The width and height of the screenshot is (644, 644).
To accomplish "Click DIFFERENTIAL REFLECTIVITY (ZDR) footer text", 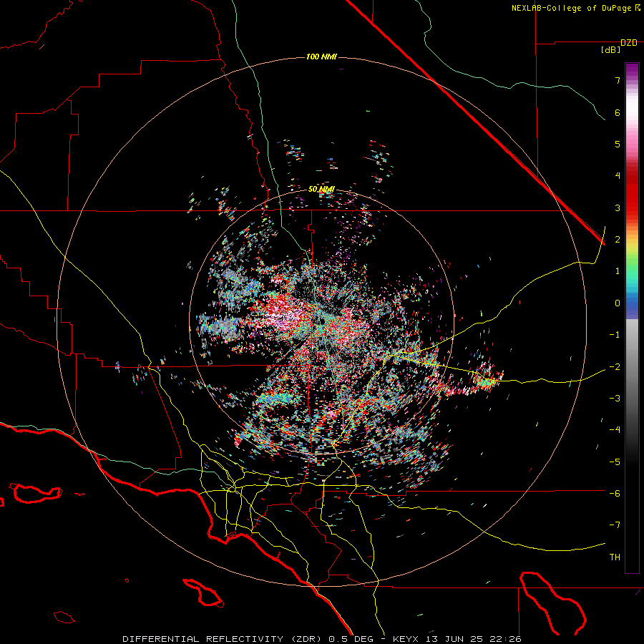I will tap(223, 639).
